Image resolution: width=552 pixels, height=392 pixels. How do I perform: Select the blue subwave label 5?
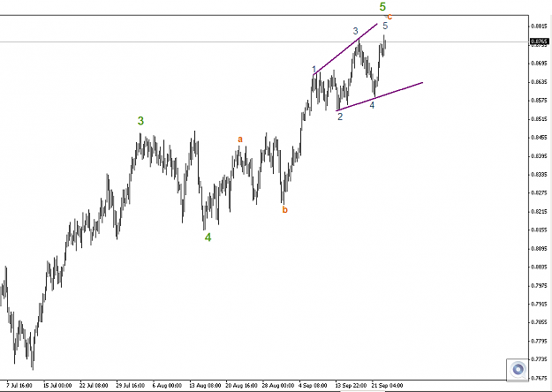point(385,26)
